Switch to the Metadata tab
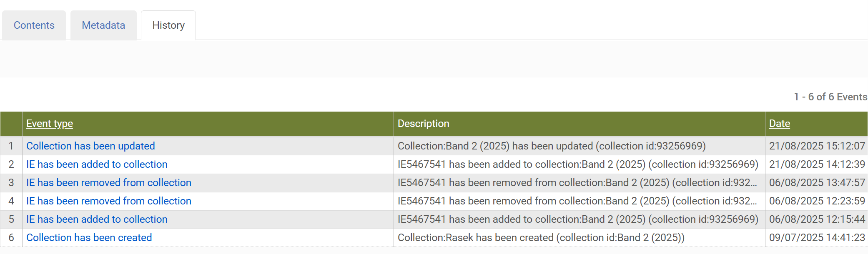This screenshot has height=254, width=868. [103, 25]
